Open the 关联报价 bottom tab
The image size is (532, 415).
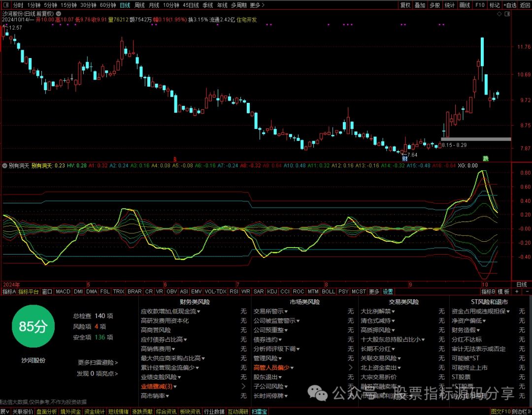click(23, 412)
